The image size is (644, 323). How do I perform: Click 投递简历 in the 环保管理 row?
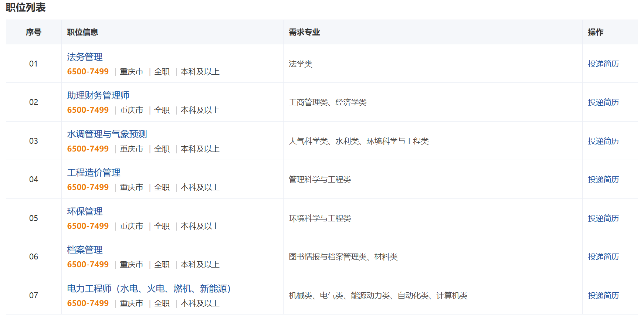click(603, 218)
